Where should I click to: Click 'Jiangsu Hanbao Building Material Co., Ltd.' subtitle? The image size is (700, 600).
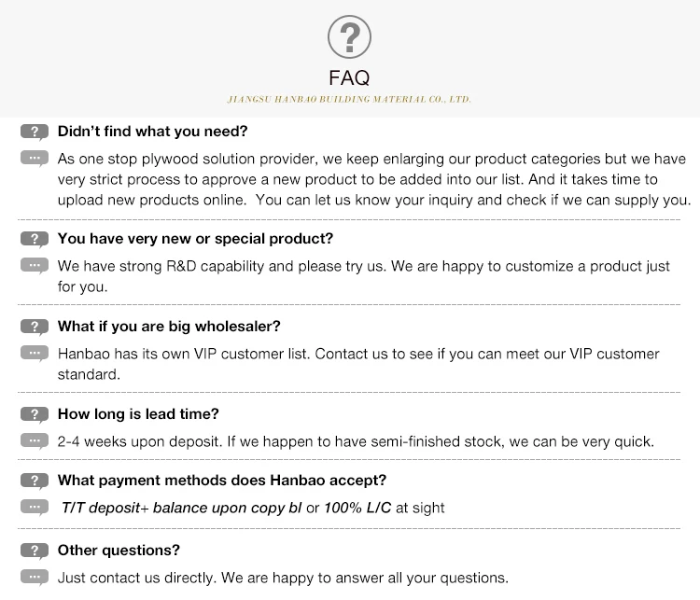349,99
